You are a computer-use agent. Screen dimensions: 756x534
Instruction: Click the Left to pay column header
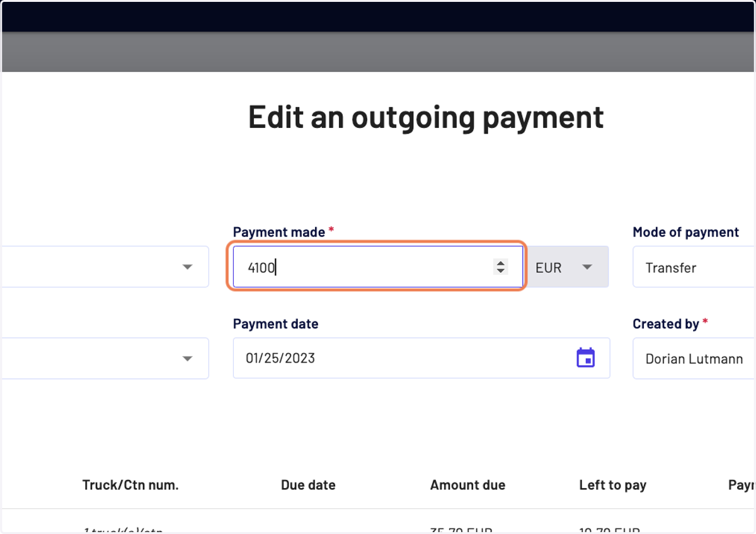pyautogui.click(x=612, y=485)
